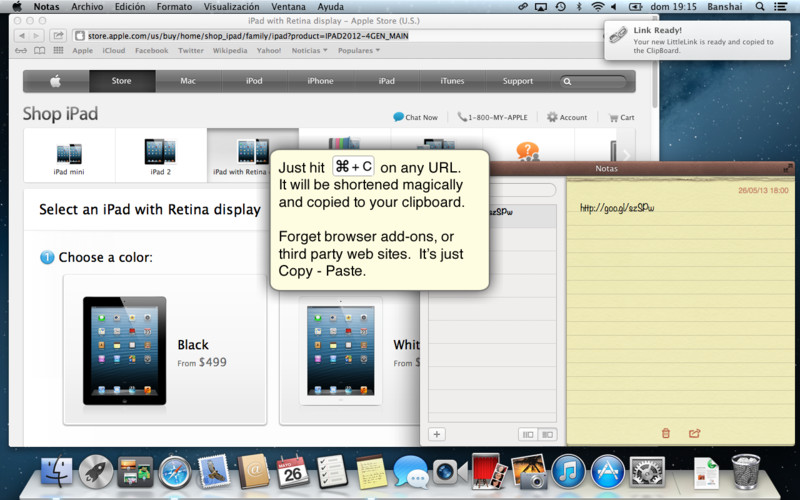This screenshot has width=800, height=500.
Task: Expand the Populares bookmarks dropdown
Action: pyautogui.click(x=359, y=51)
